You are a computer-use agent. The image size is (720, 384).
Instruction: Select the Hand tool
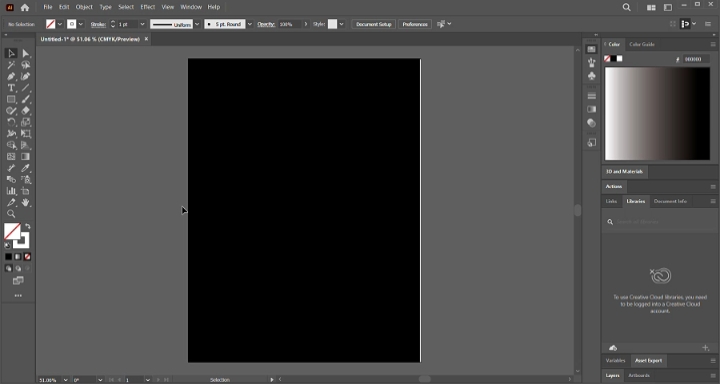click(26, 203)
